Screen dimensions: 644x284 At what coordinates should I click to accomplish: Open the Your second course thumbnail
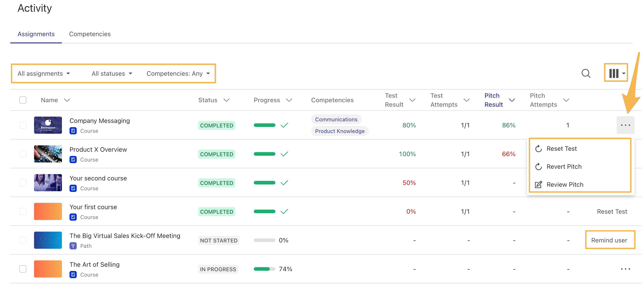[48, 183]
